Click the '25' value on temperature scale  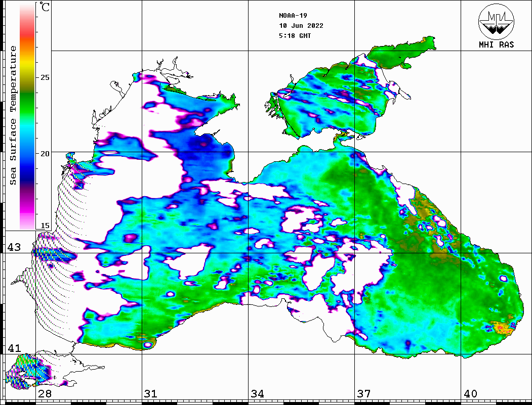tap(45, 77)
